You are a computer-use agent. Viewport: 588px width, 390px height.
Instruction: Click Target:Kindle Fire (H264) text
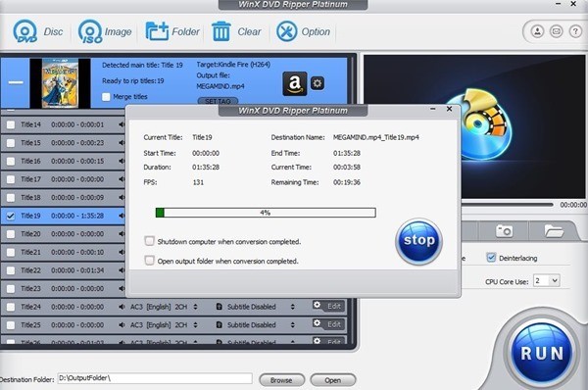[x=233, y=65]
